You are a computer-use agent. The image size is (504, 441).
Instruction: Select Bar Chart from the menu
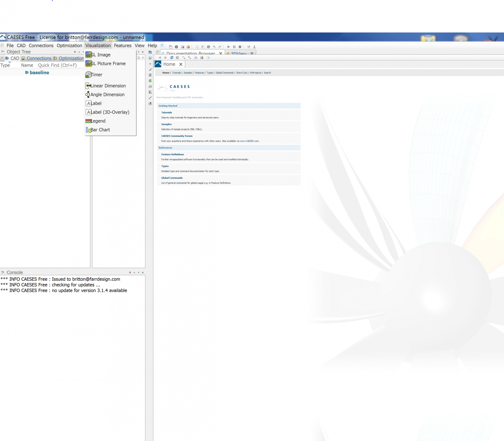(x=110, y=130)
